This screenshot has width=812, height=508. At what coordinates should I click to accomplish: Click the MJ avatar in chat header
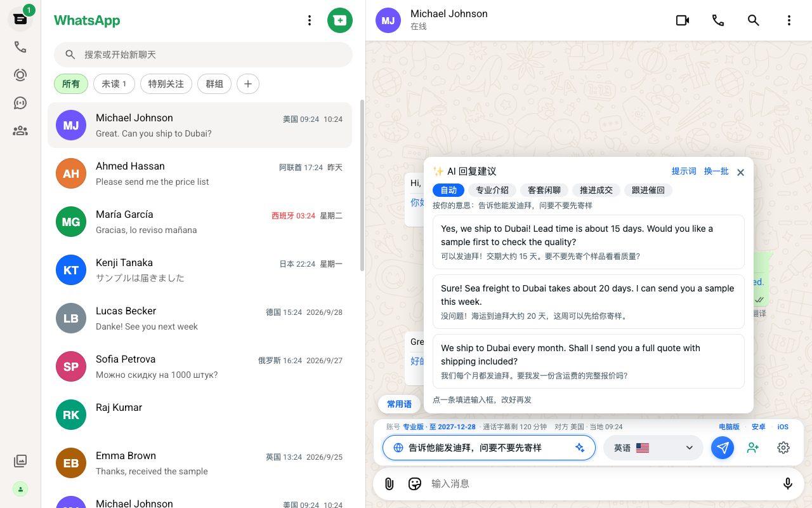point(388,20)
